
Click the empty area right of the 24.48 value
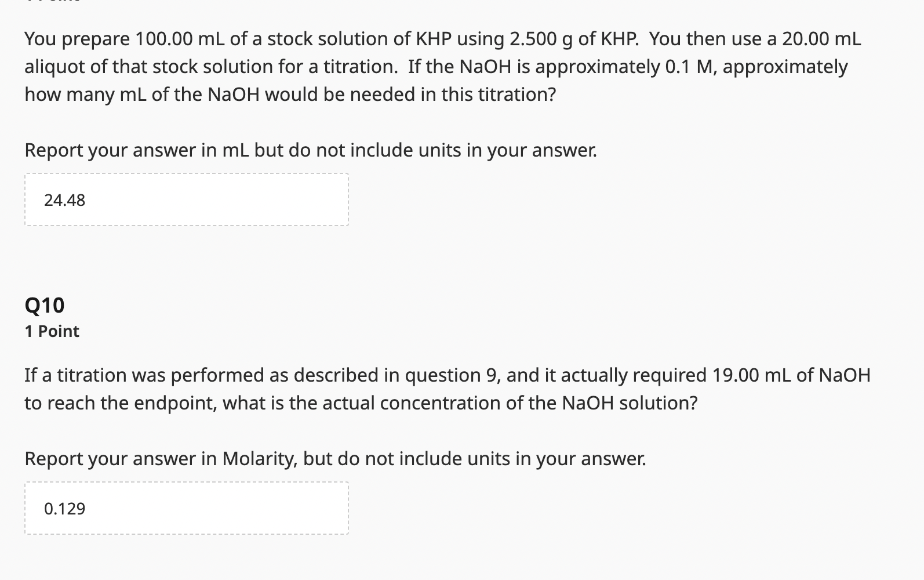click(232, 199)
